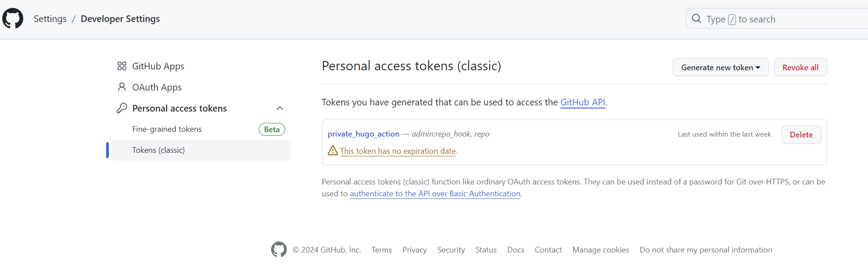Go to Settings breadcrumb
The height and width of the screenshot is (267, 868).
tap(50, 19)
